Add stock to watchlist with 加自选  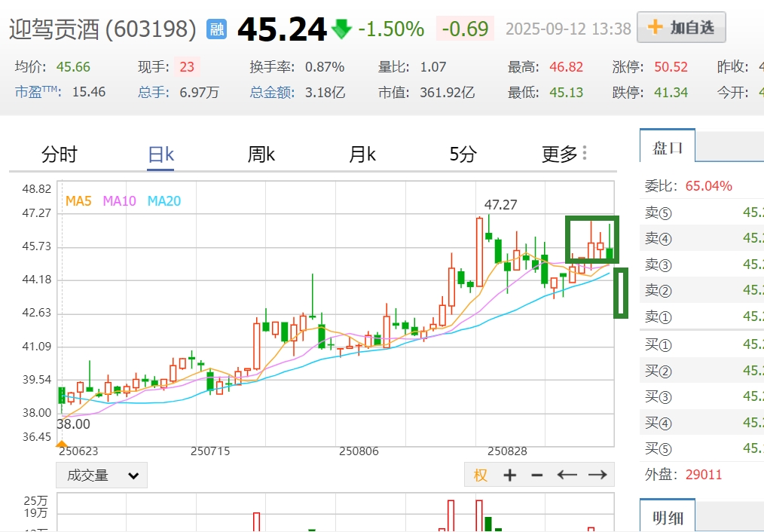[681, 27]
